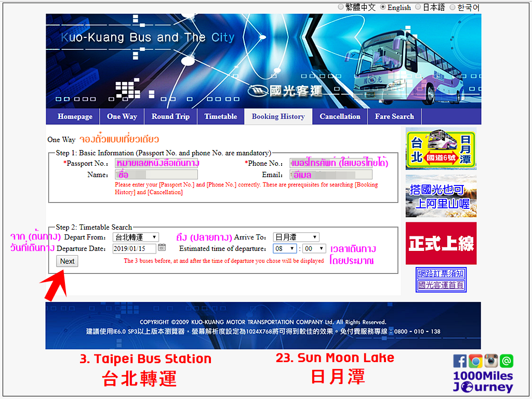This screenshot has height=399, width=532.
Task: Switch to the Round Trip tab
Action: click(170, 116)
